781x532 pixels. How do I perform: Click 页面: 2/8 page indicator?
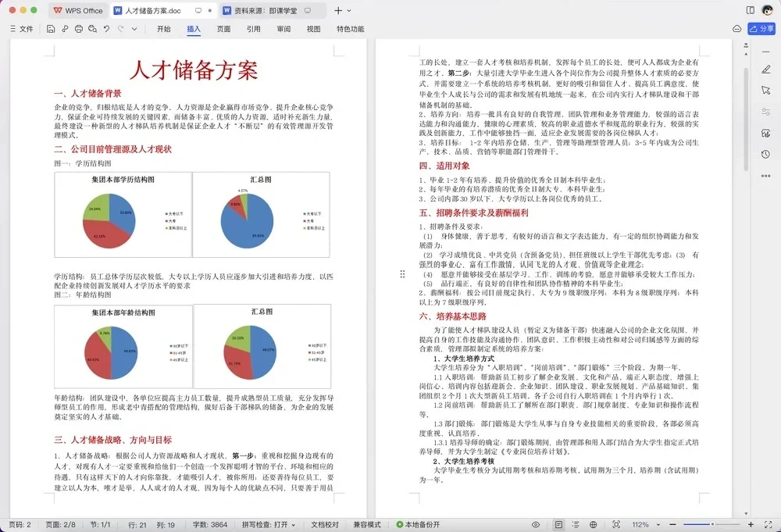61,524
